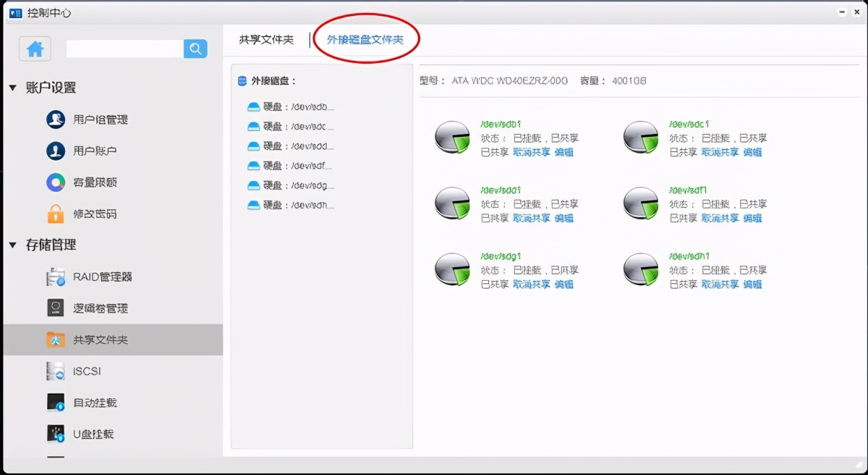Open the 容量限额 quota settings

(x=94, y=182)
